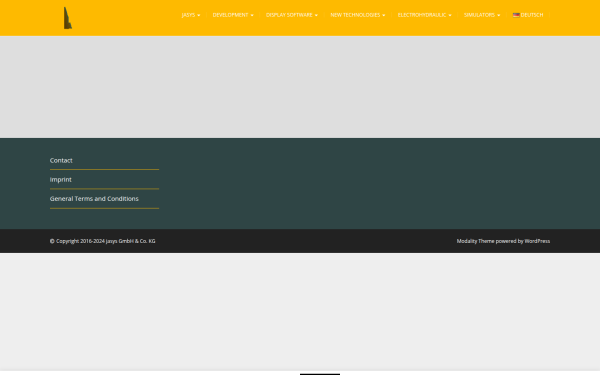This screenshot has width=600, height=375.
Task: Open General Terms and Conditions link
Action: [x=94, y=199]
